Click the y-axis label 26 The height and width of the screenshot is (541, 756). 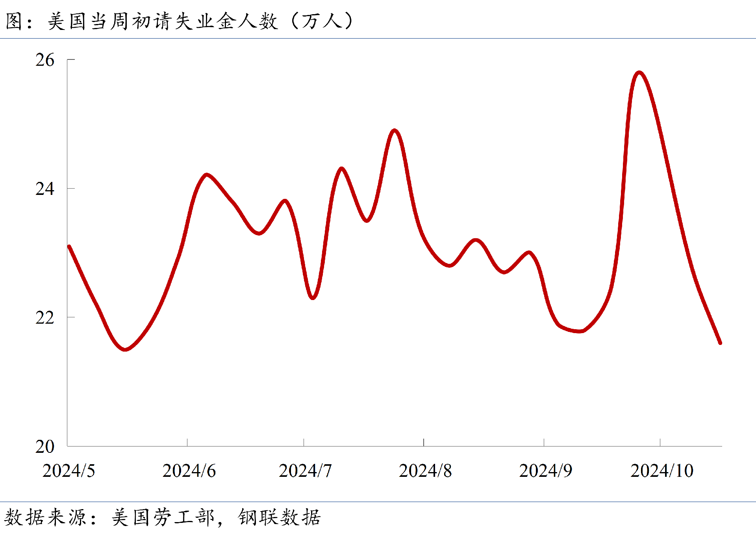[44, 60]
